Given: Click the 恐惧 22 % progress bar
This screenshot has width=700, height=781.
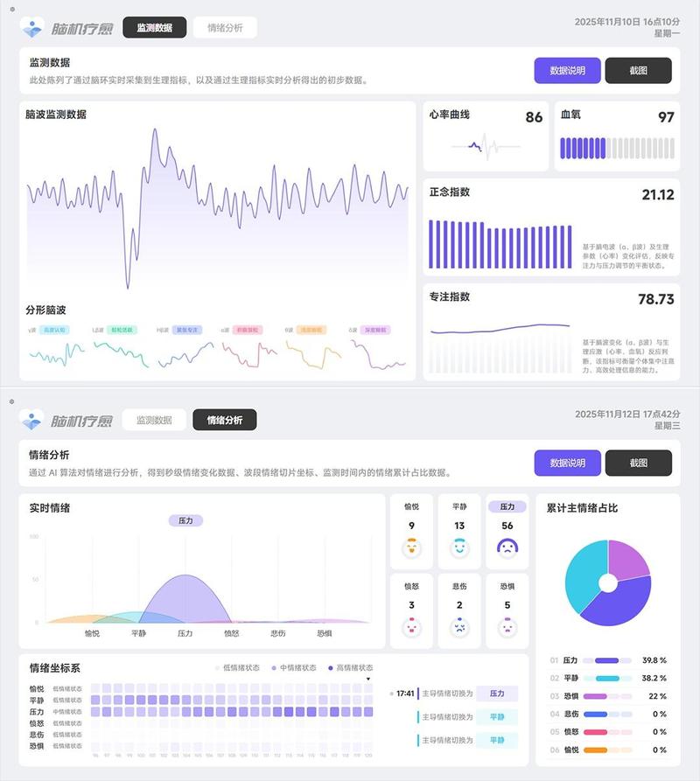Looking at the screenshot, I should [x=607, y=696].
